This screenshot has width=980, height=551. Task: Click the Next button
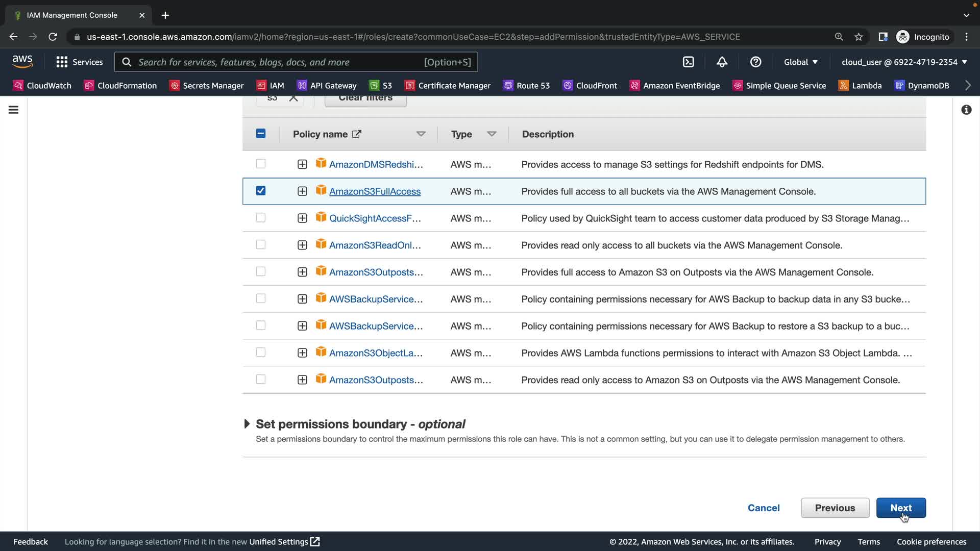(x=900, y=508)
